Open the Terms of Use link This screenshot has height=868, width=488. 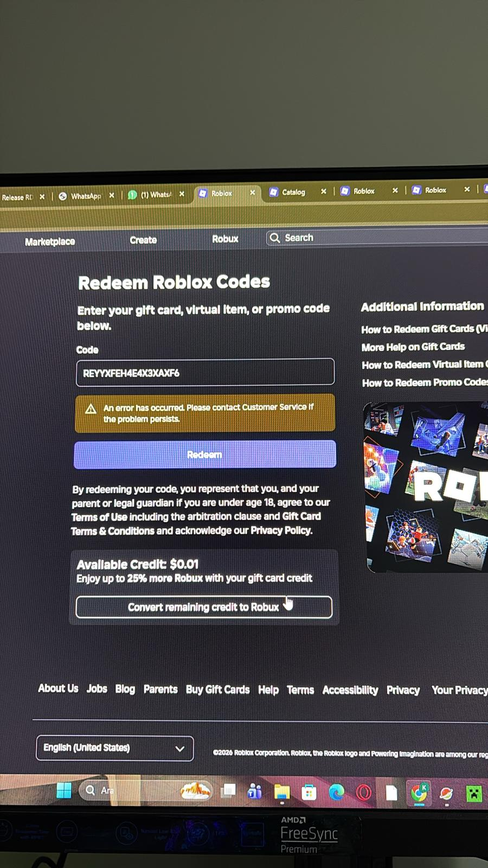[x=99, y=517]
